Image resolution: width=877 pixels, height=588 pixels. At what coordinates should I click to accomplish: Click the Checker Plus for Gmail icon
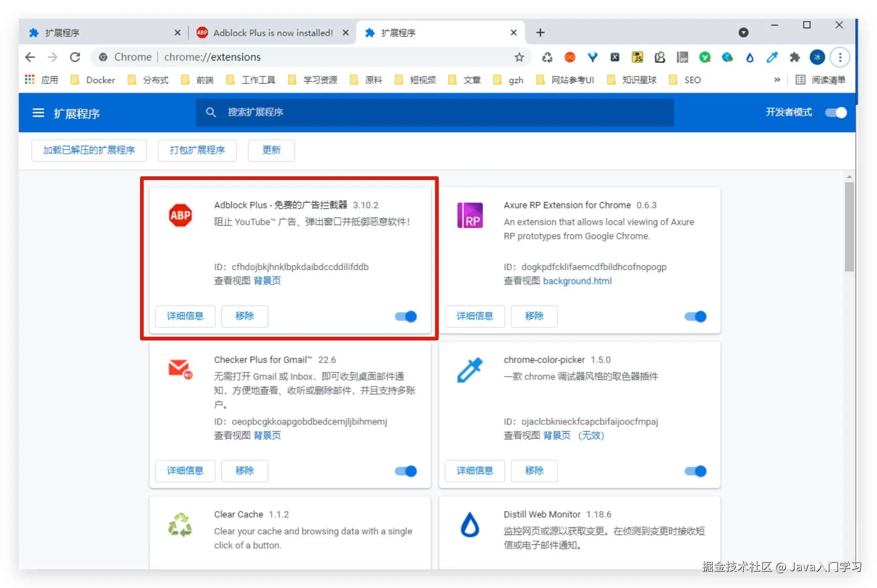[181, 369]
